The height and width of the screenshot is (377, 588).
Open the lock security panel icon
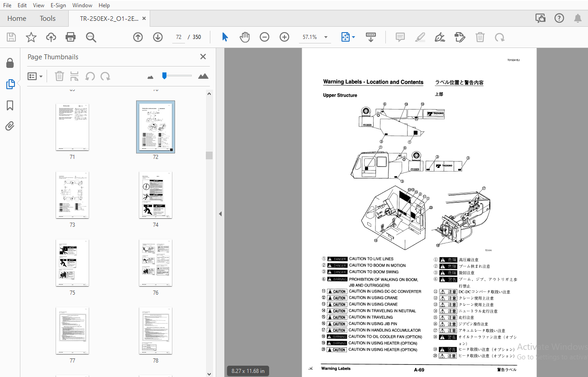10,63
